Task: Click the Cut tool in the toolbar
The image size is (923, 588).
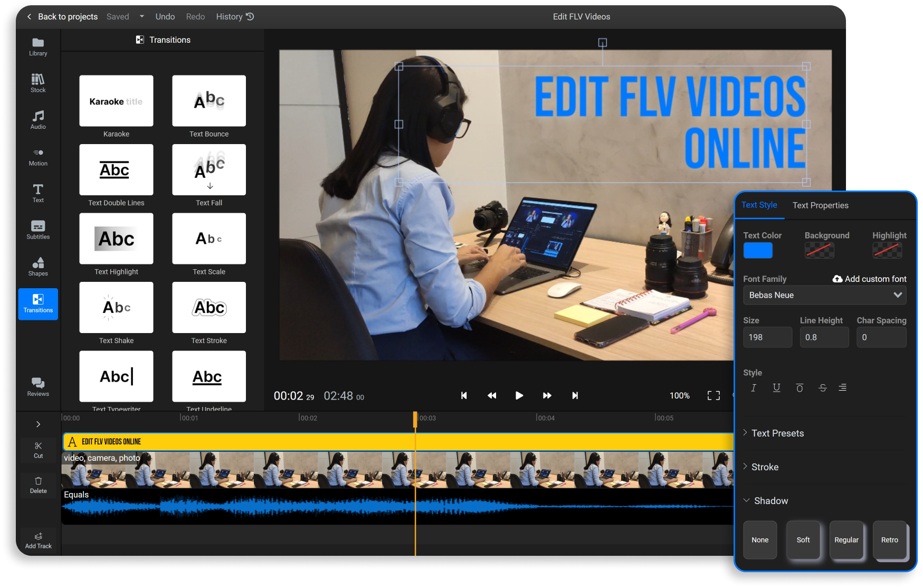Action: tap(37, 450)
